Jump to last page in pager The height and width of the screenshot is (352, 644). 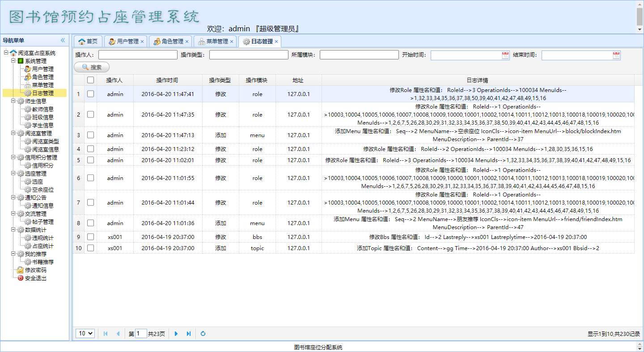189,334
